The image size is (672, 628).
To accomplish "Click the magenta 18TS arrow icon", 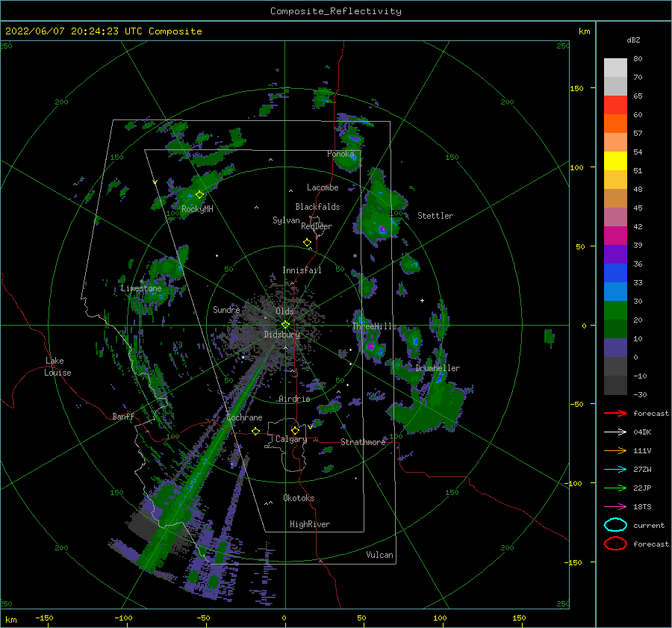I will coord(615,506).
